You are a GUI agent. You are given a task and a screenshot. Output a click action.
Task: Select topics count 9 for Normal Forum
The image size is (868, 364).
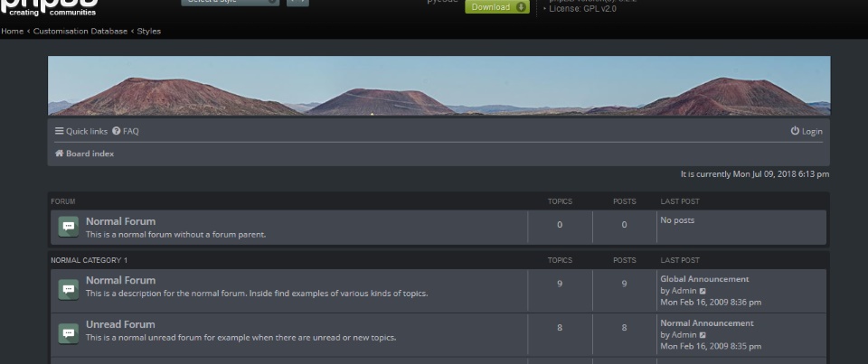560,284
